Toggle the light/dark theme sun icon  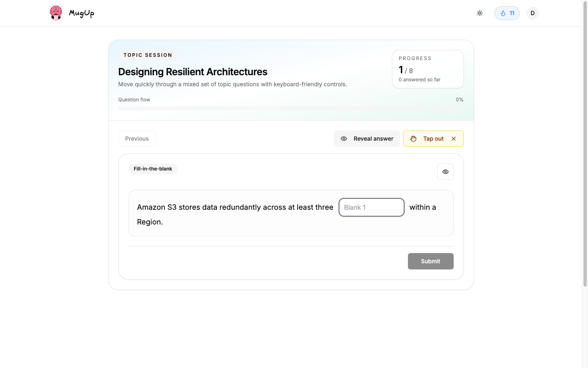click(480, 13)
